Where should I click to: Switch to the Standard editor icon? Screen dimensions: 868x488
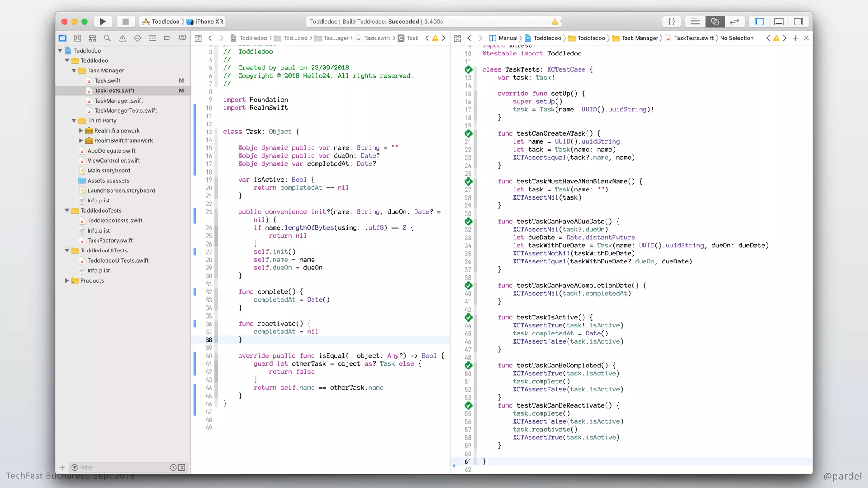coord(695,22)
